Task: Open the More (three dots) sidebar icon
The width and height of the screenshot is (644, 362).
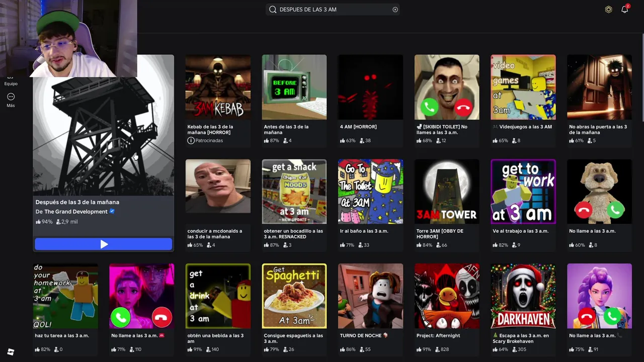Action: point(11,97)
